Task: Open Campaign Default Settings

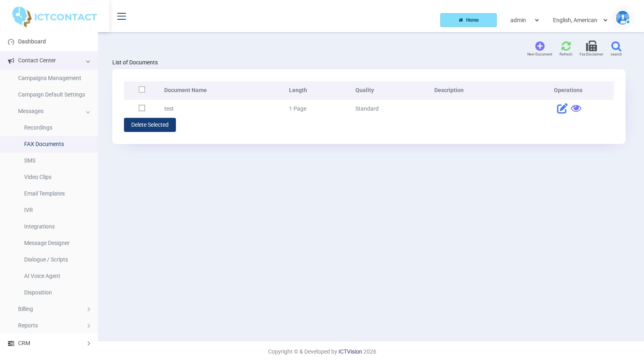Action: [x=52, y=95]
